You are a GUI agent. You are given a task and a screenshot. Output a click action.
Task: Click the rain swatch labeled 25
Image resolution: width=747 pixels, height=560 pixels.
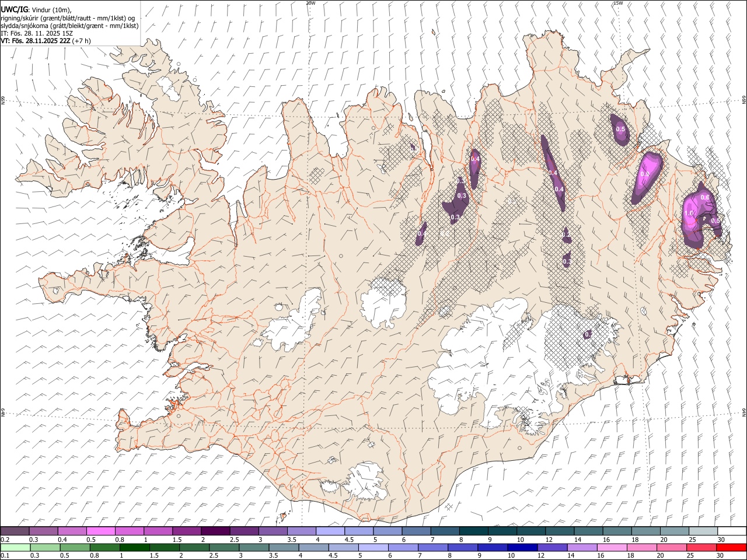701,547
